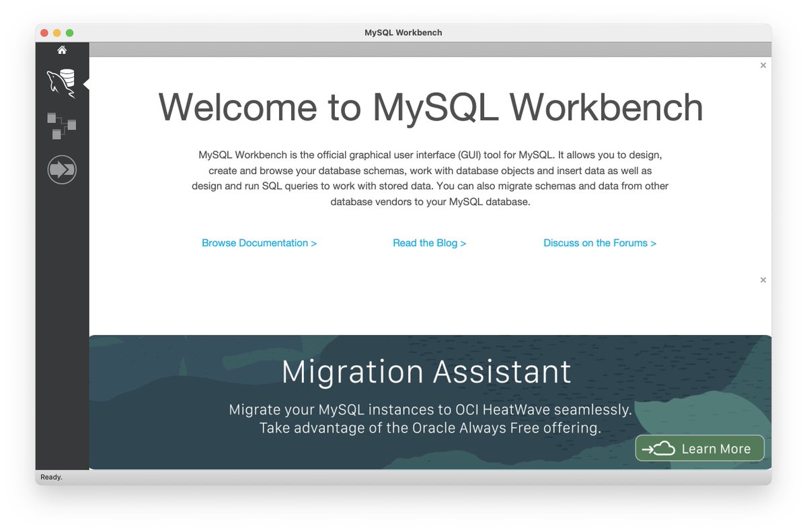The height and width of the screenshot is (532, 807).
Task: Open the Browse Documentation link
Action: click(x=259, y=243)
